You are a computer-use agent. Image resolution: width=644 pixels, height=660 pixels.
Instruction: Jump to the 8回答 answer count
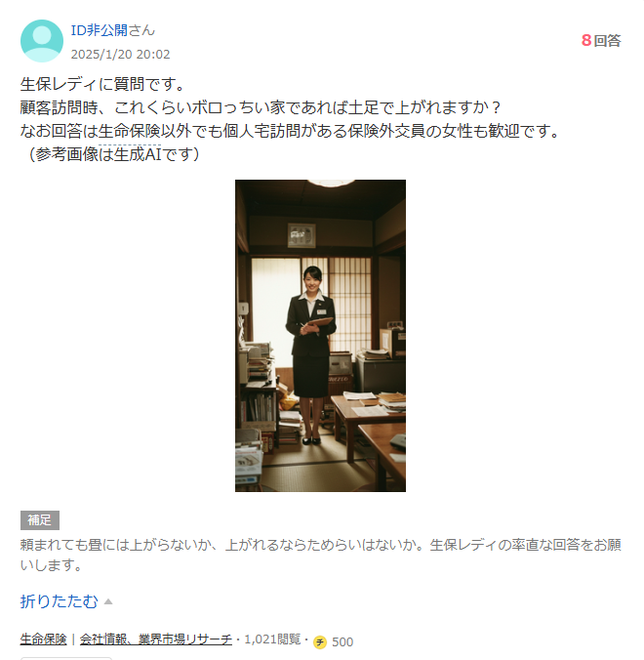(601, 40)
